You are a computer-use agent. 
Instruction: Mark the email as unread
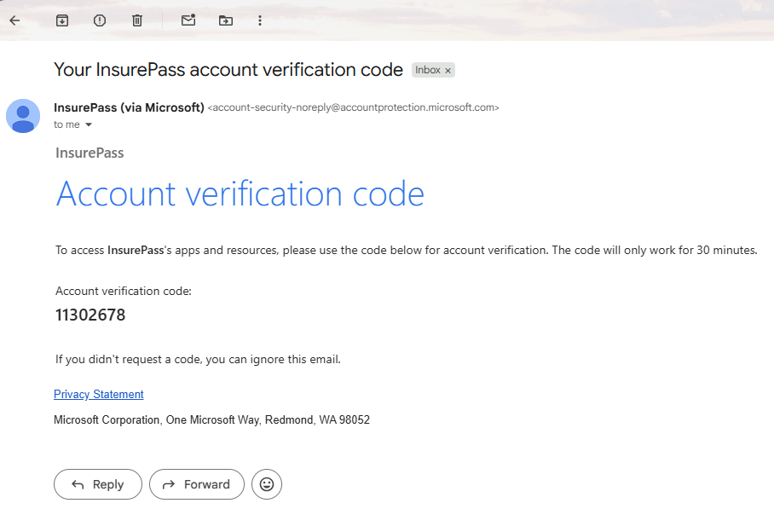point(188,20)
